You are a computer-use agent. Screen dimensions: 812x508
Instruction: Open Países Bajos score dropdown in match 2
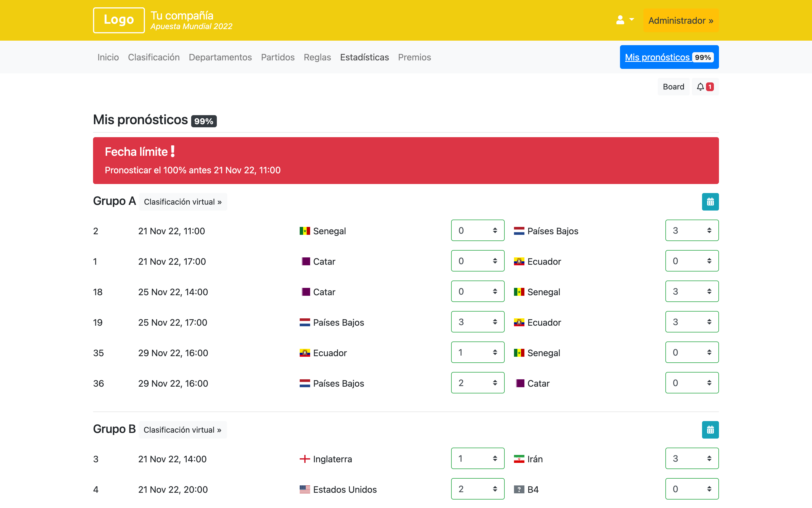click(x=692, y=231)
